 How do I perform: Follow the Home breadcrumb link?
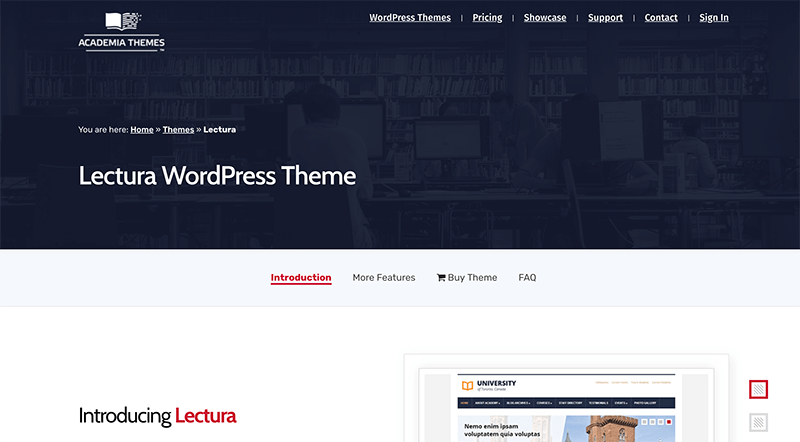[142, 130]
